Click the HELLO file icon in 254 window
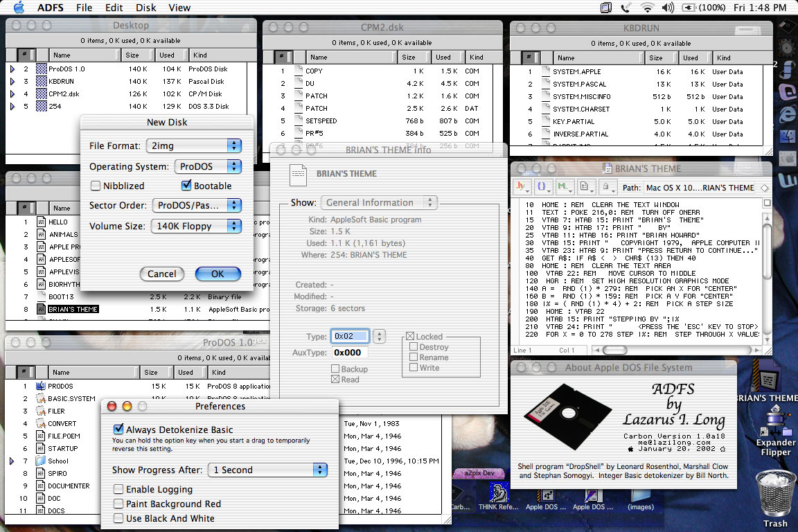The image size is (798, 532). click(42, 222)
